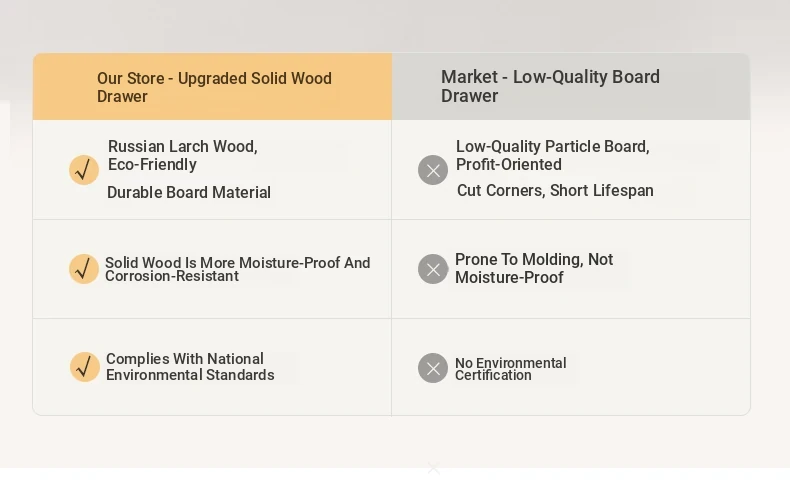Click the Cut Corners, Short Lifespan text

555,191
